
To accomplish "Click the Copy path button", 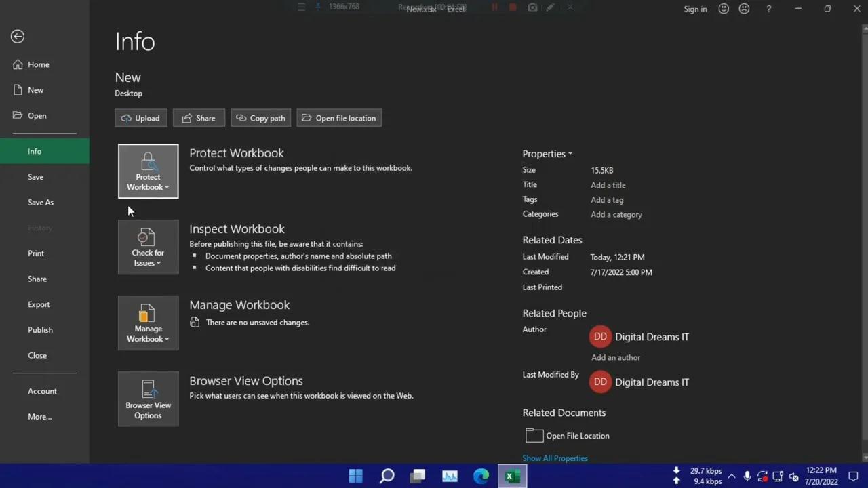I will point(260,118).
